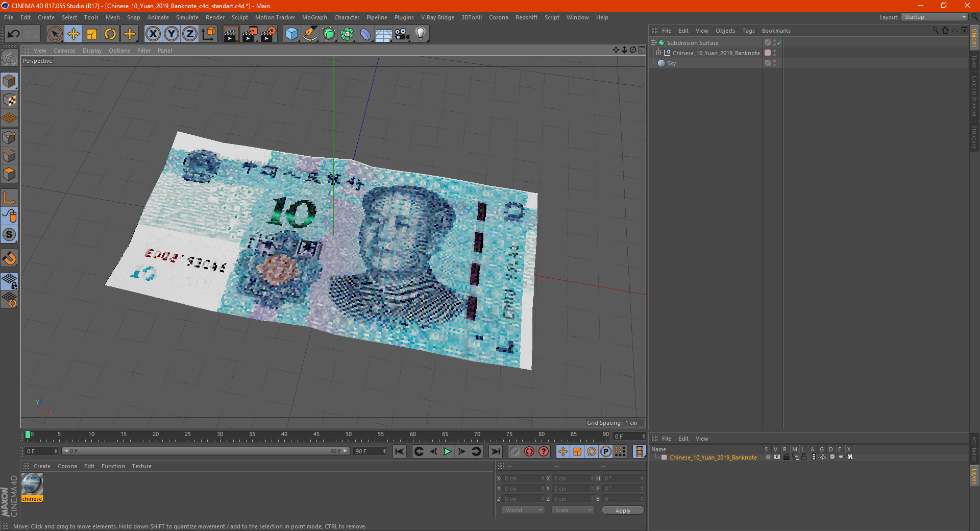The height and width of the screenshot is (531, 980).
Task: Toggle Chinese_10_Yuan banknote visibility dots
Action: pyautogui.click(x=774, y=53)
